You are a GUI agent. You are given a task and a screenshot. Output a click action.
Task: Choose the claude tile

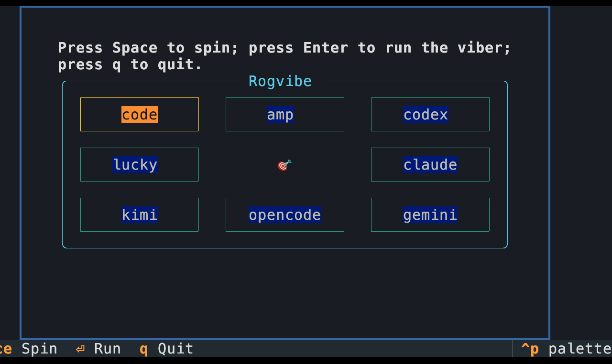(x=430, y=165)
